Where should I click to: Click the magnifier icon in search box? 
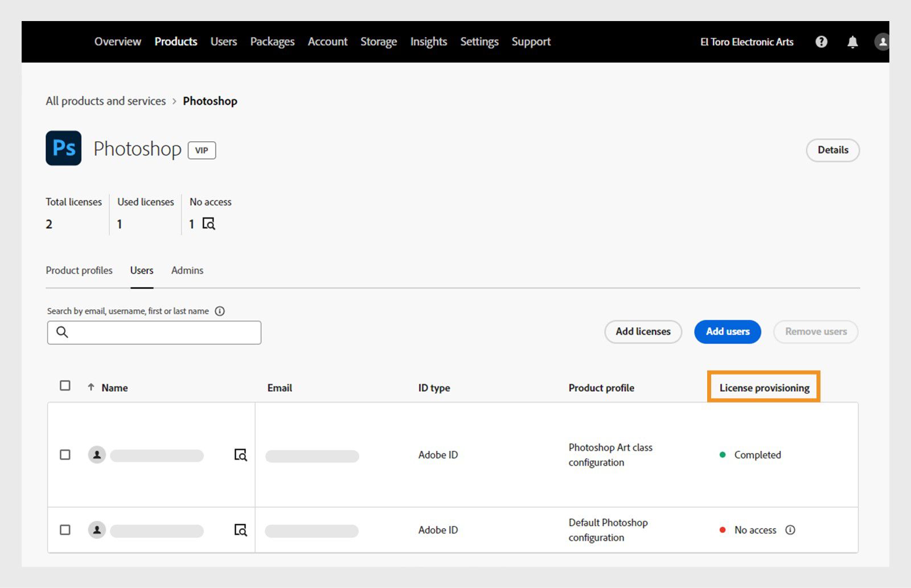pyautogui.click(x=62, y=332)
